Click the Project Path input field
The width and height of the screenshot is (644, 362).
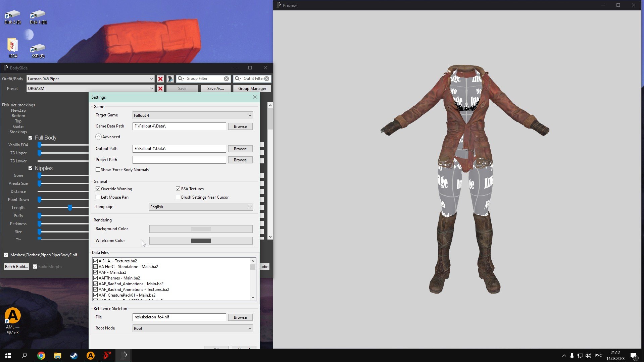click(x=179, y=160)
